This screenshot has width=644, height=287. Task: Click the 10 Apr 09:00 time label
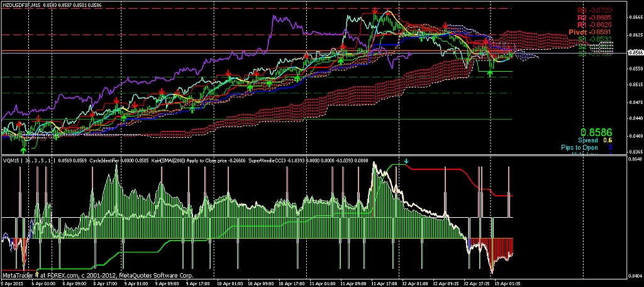click(260, 284)
